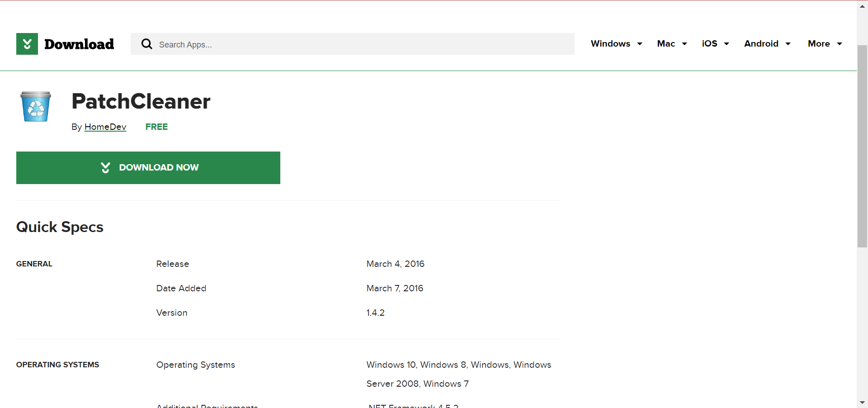868x408 pixels.
Task: Open the Android navigation menu
Action: click(x=761, y=43)
